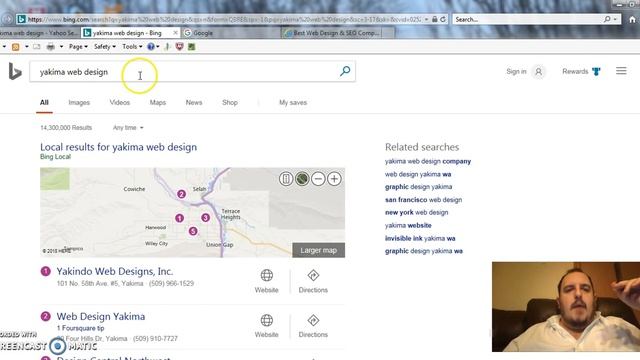Expand the Print button dropdown arrow
The height and width of the screenshot is (360, 640).
pos(61,47)
